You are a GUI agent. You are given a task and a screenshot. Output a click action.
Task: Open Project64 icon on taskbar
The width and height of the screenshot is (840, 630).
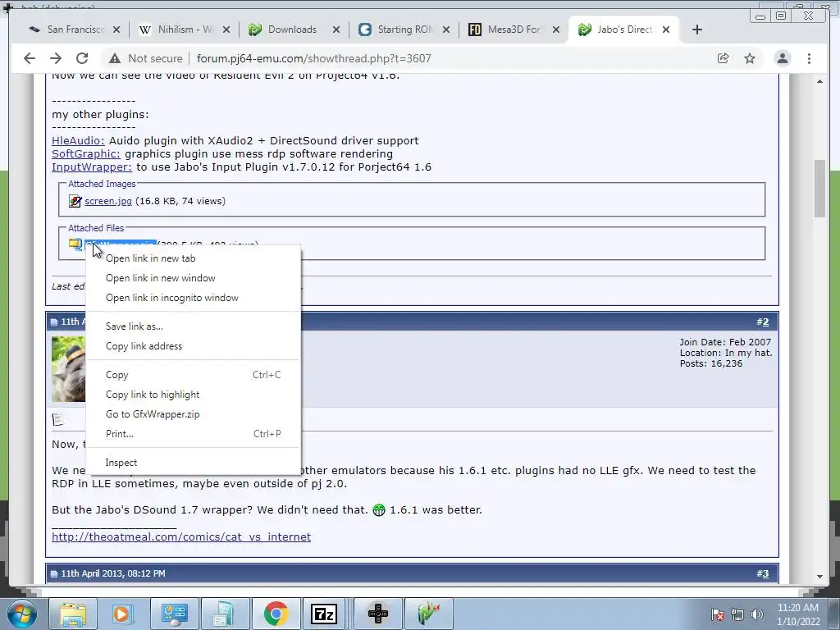(428, 614)
